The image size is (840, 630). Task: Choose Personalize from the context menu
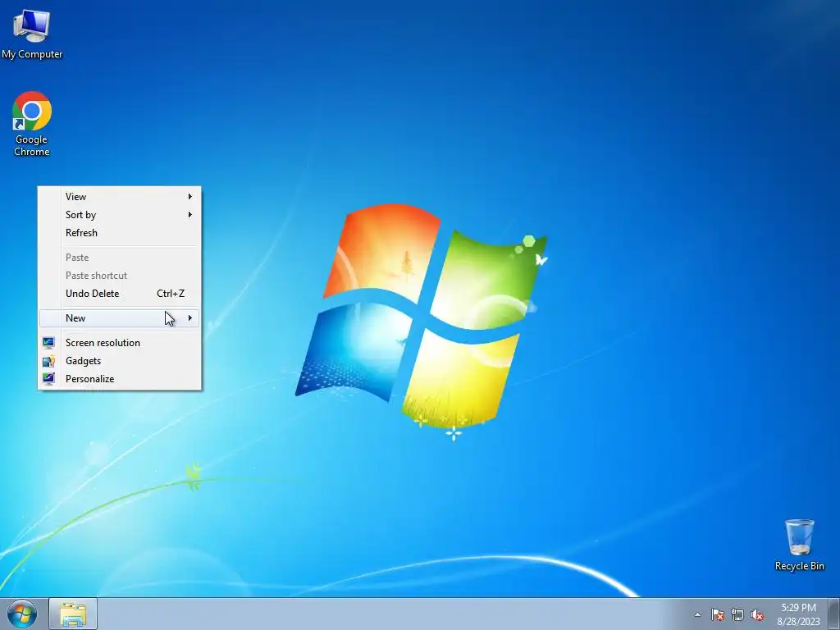120,379
